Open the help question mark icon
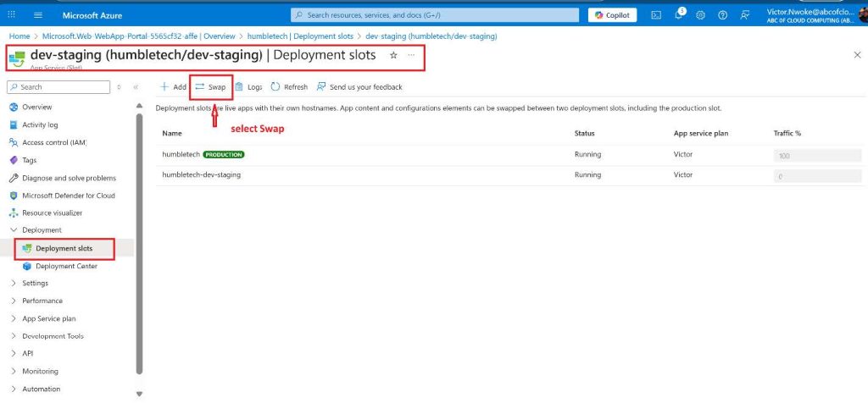The width and height of the screenshot is (868, 403). click(722, 15)
